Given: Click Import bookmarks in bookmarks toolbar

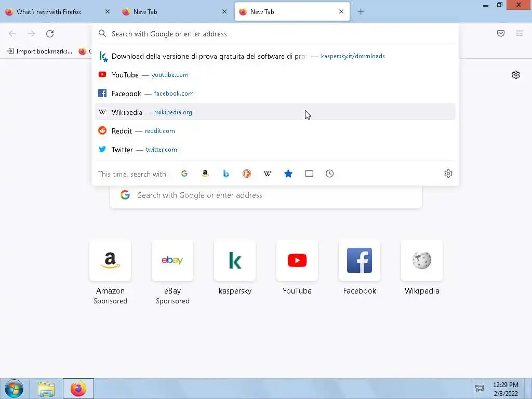Looking at the screenshot, I should pos(39,51).
